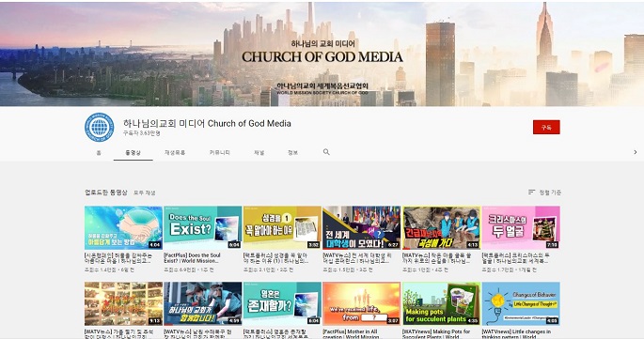Click the title '[WATVnews] Making Pots for Succulent Plants'
Image resolution: width=644 pixels, height=339 pixels.
tap(436, 333)
